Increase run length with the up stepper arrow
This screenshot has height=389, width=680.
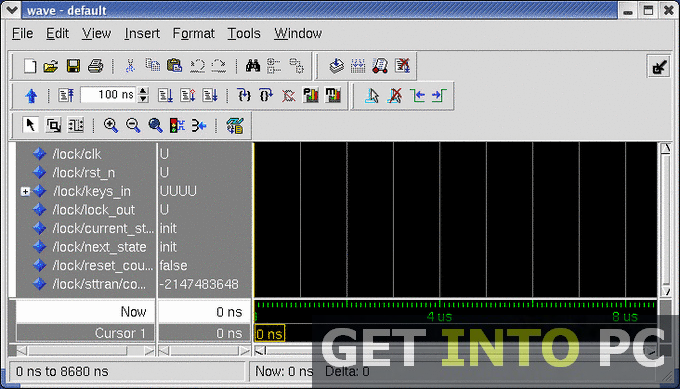point(143,91)
